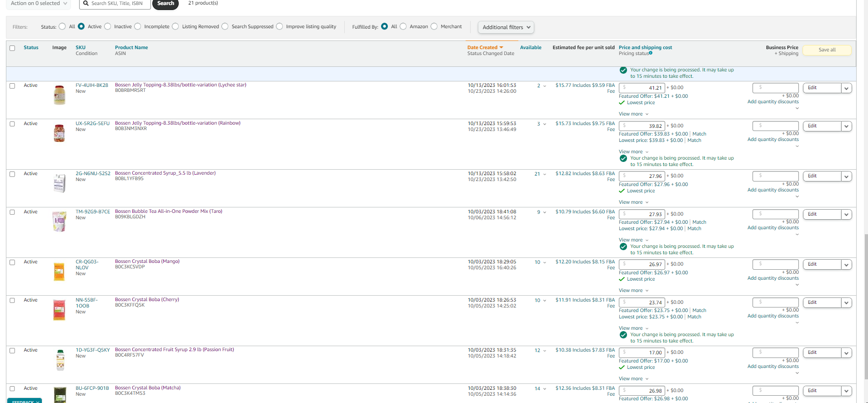Viewport: 868px width, 403px height.
Task: Tick the checkbox for the Lavender syrup row
Action: point(12,174)
